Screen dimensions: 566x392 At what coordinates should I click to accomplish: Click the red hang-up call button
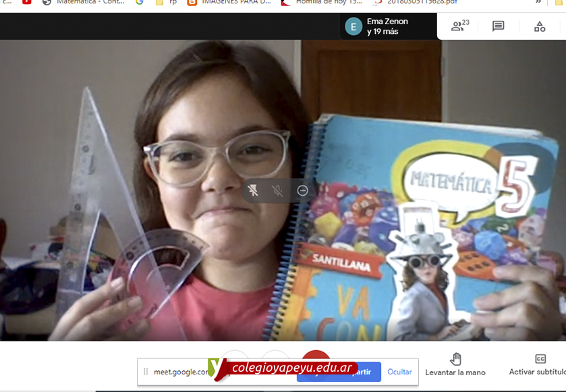point(316,356)
